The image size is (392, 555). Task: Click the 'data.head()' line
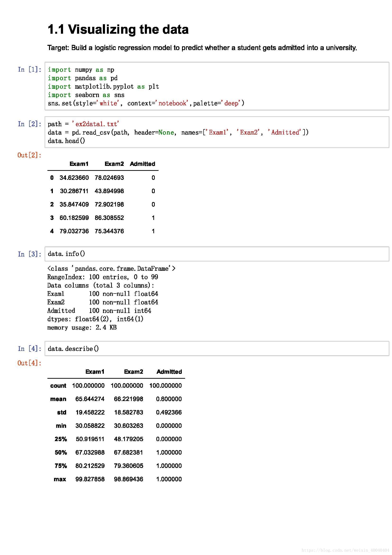click(66, 141)
